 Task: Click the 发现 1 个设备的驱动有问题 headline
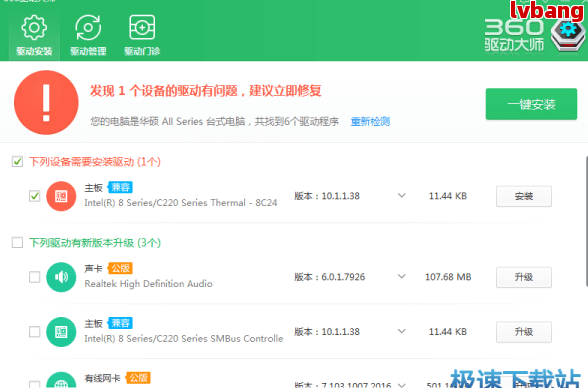[x=206, y=91]
